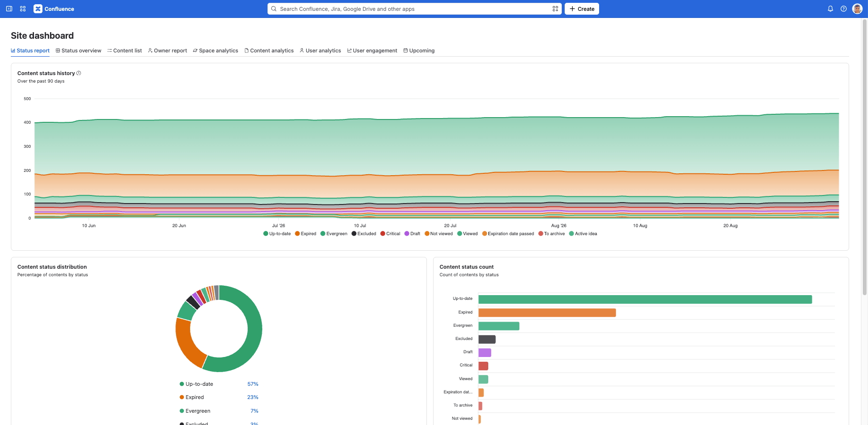Click the orange Expired bar in count chart
Image resolution: width=868 pixels, height=425 pixels.
pyautogui.click(x=547, y=313)
